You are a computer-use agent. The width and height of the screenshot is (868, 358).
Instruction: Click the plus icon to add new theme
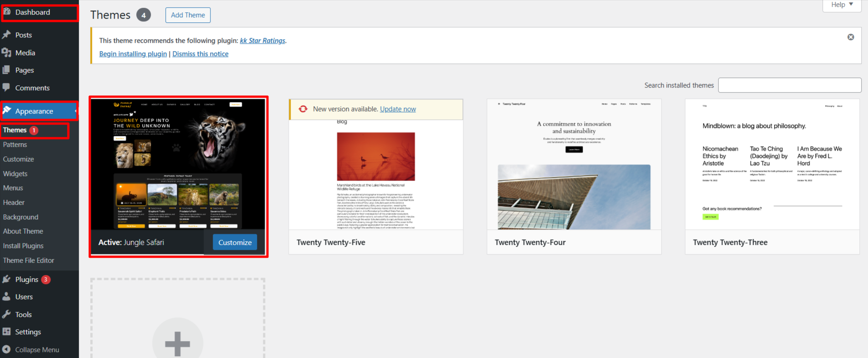point(178,343)
